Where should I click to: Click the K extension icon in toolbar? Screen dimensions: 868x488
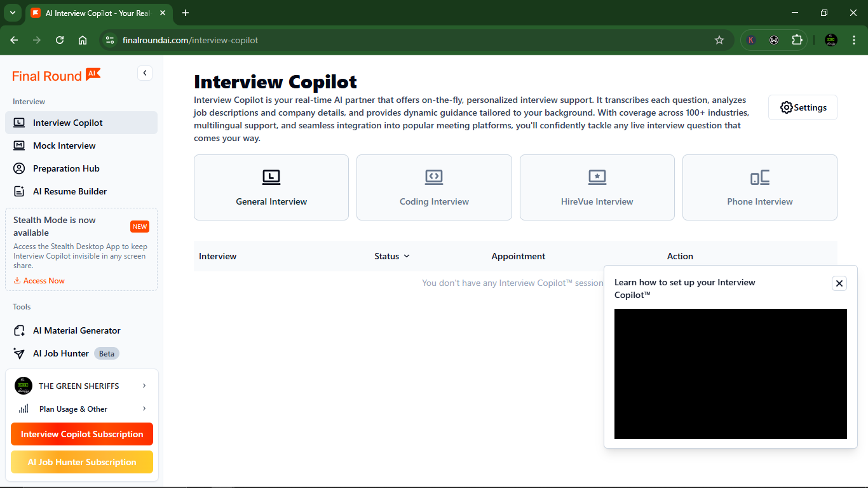point(751,40)
